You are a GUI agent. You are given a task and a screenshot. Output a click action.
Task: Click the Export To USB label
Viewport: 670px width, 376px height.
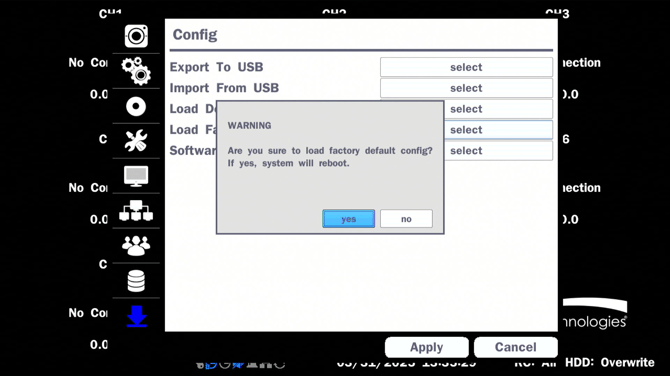(x=217, y=67)
